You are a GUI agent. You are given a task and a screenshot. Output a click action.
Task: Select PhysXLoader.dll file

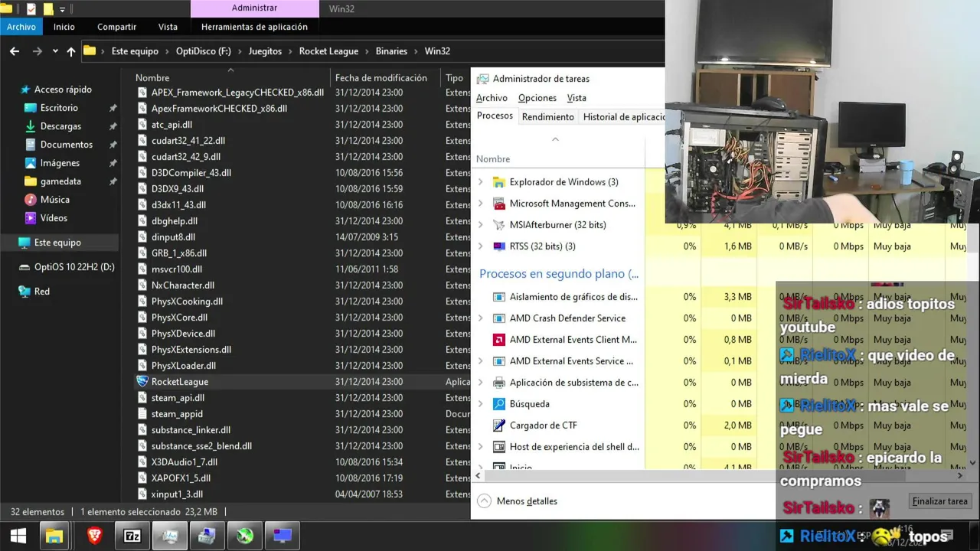click(184, 366)
